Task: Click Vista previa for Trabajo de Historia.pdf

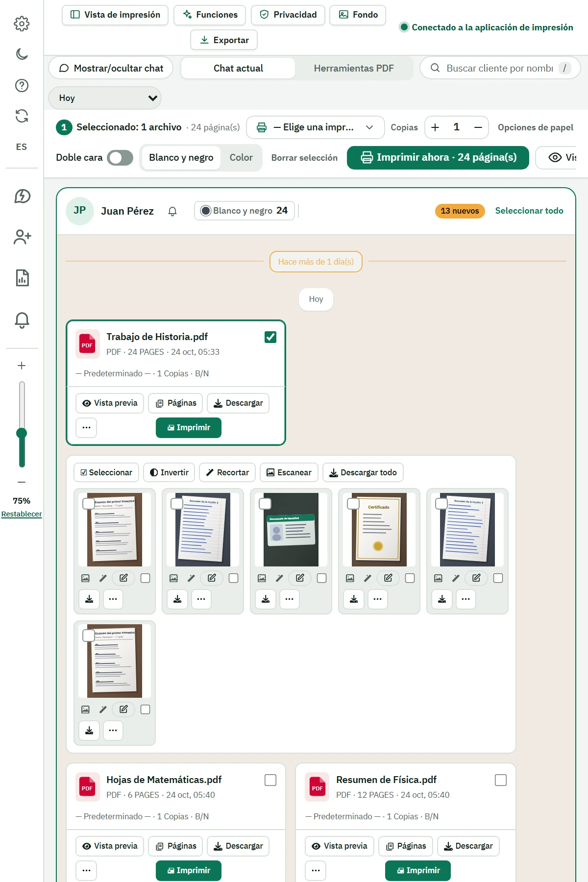Action: [x=110, y=403]
